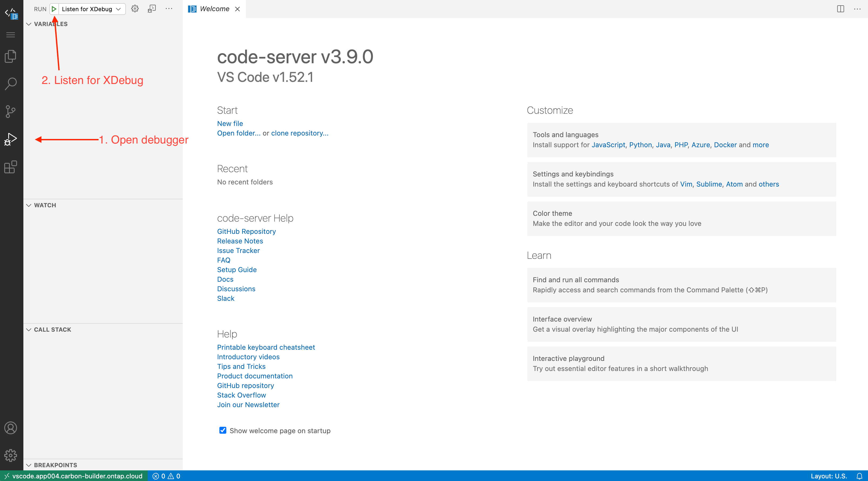
Task: Click the GitHub repository link under Help
Action: 245,386
